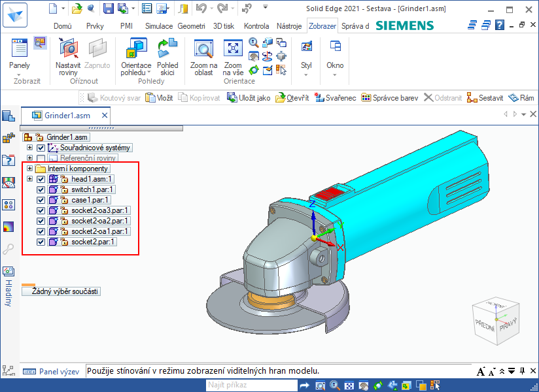Click the Save icon in quick access toolbar
Viewport: 539px width, 392px height.
(x=108, y=8)
